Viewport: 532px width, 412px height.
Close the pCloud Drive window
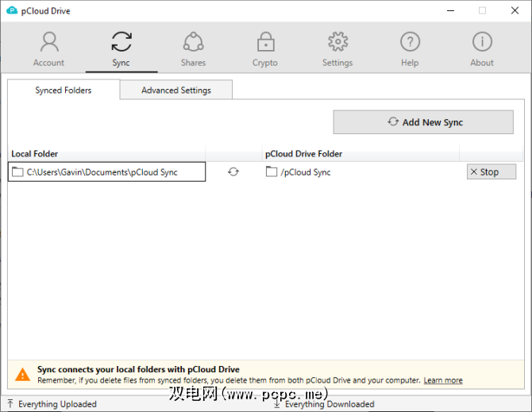point(515,11)
